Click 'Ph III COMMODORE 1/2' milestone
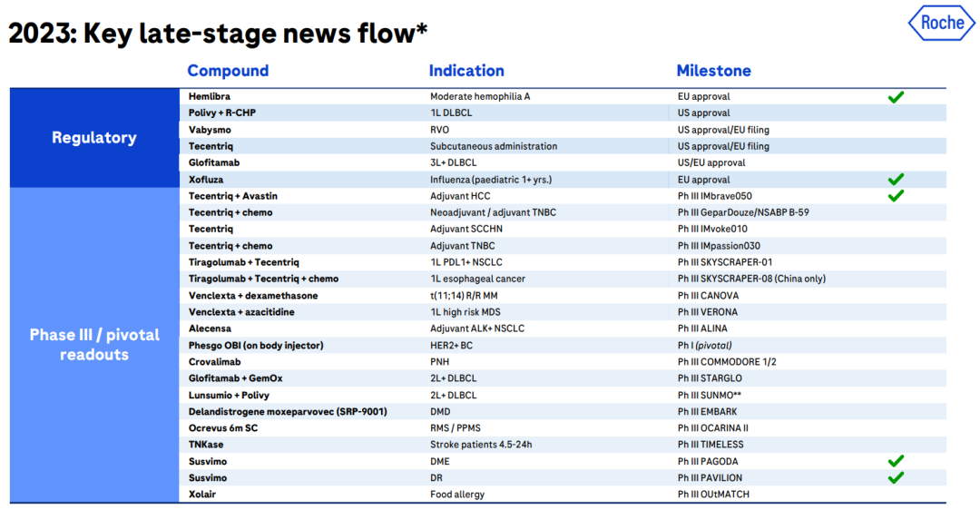Screen dimensions: 980x510 pos(727,362)
